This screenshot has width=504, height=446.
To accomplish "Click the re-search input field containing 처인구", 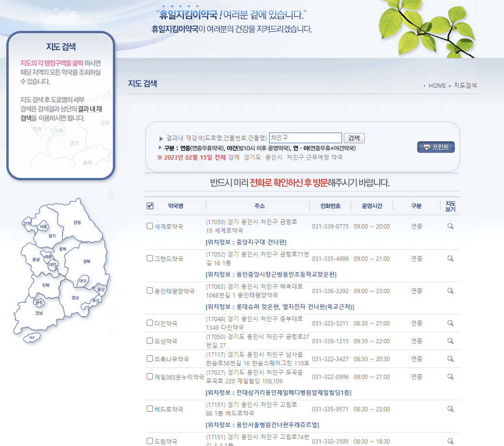I will tap(305, 138).
